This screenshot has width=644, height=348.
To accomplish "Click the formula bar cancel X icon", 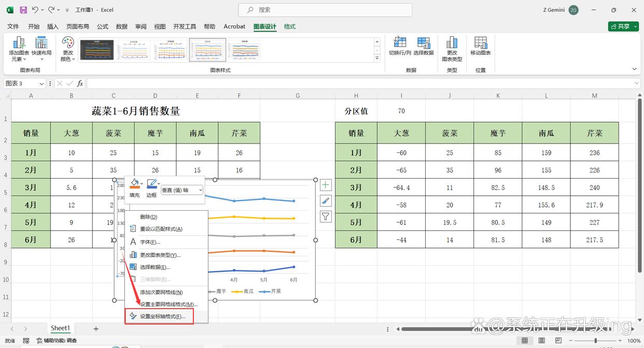I will point(60,83).
